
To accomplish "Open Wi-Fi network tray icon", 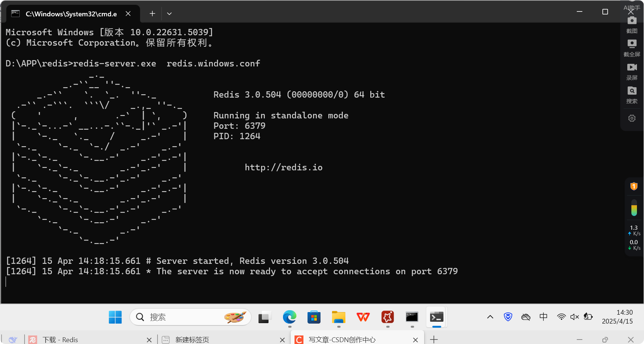I will point(561,317).
